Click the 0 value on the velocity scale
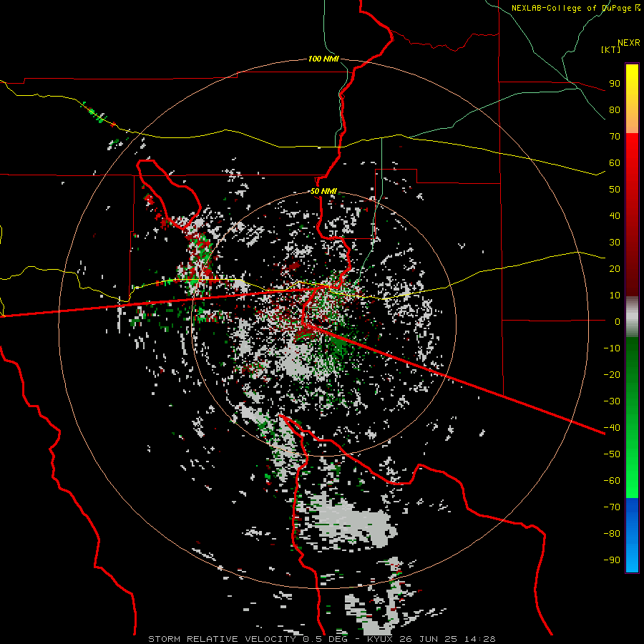Viewport: 644px width, 644px height. tap(618, 321)
